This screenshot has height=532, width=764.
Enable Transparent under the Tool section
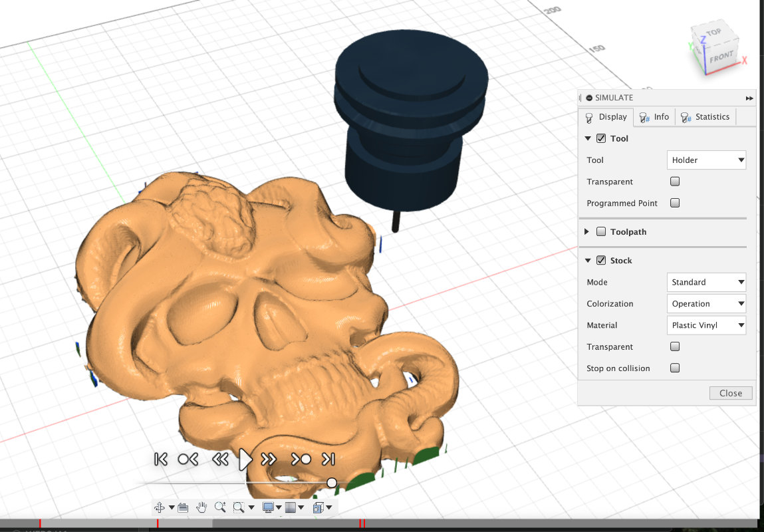point(675,182)
